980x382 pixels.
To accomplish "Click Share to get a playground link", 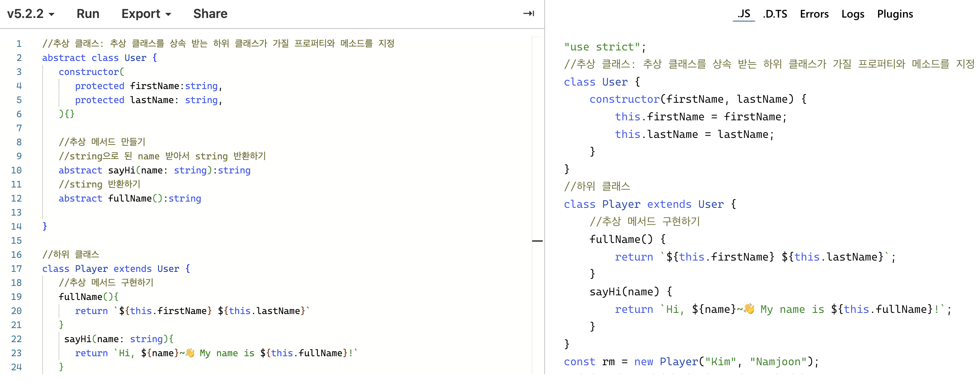I will tap(210, 13).
